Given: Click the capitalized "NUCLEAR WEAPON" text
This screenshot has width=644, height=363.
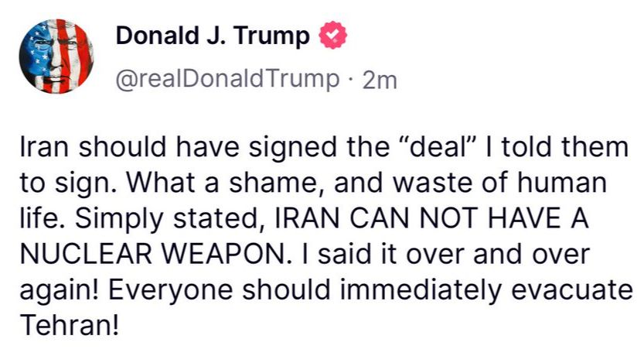Looking at the screenshot, I should tap(152, 255).
